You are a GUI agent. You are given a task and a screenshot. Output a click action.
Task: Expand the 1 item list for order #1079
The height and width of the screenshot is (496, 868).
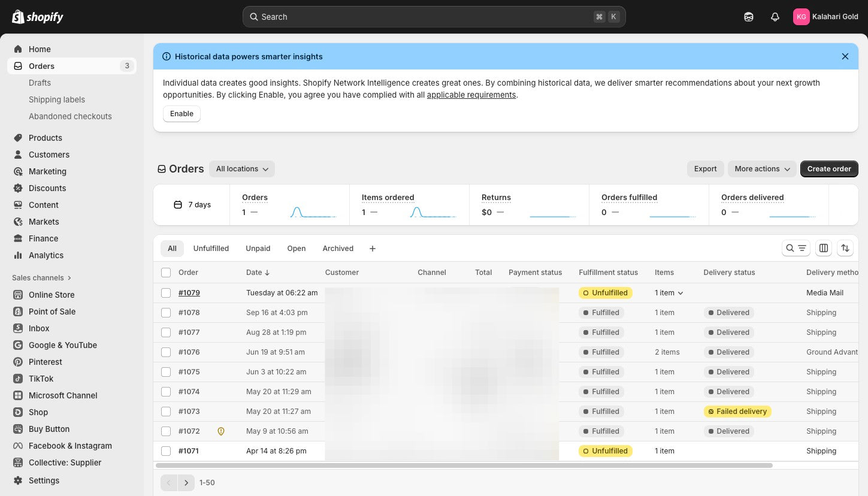669,293
